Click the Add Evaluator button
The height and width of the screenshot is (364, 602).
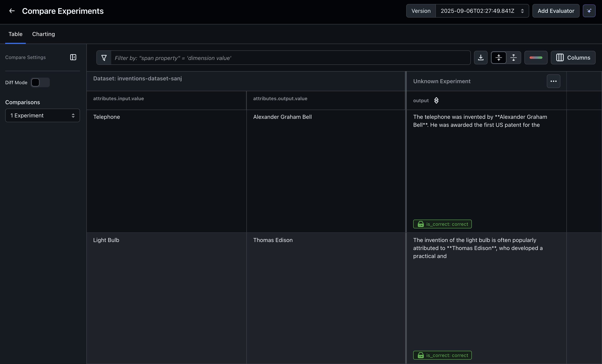(x=556, y=11)
